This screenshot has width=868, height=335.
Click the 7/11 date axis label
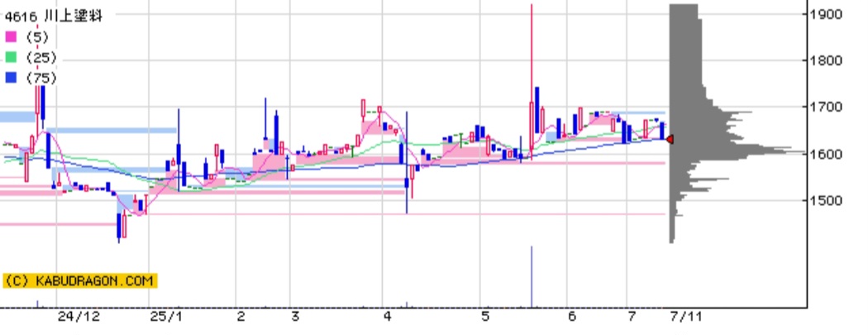(685, 318)
